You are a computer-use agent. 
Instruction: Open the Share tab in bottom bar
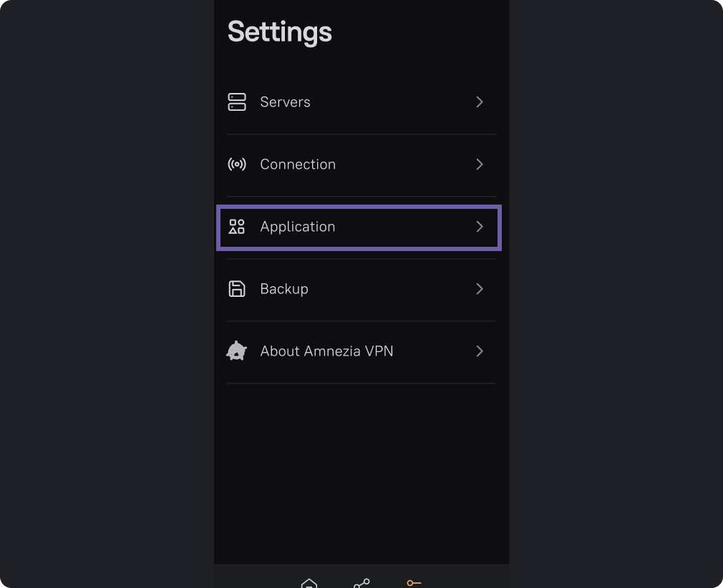pos(361,583)
